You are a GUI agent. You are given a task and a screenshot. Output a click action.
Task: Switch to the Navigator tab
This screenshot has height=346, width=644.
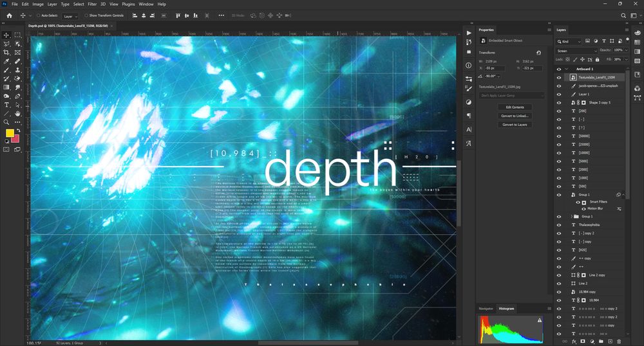pyautogui.click(x=486, y=309)
